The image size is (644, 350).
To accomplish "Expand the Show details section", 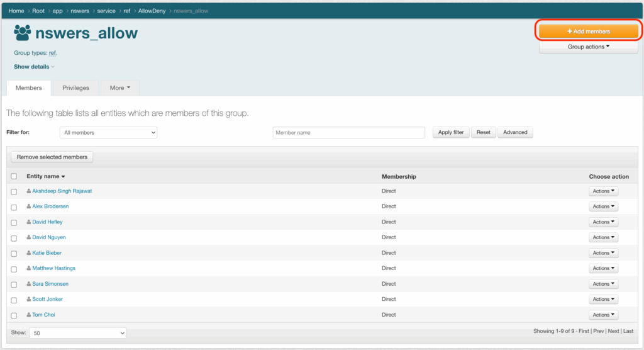I will [x=34, y=67].
